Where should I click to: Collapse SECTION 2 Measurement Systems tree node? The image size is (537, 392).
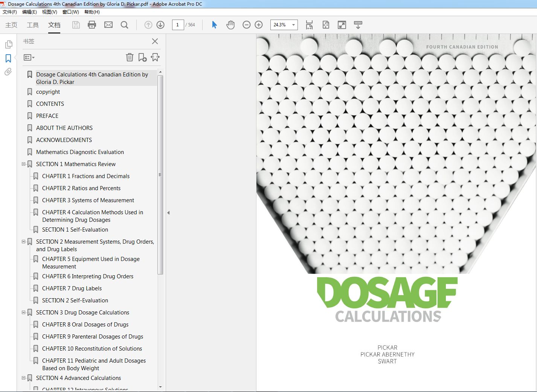(24, 242)
